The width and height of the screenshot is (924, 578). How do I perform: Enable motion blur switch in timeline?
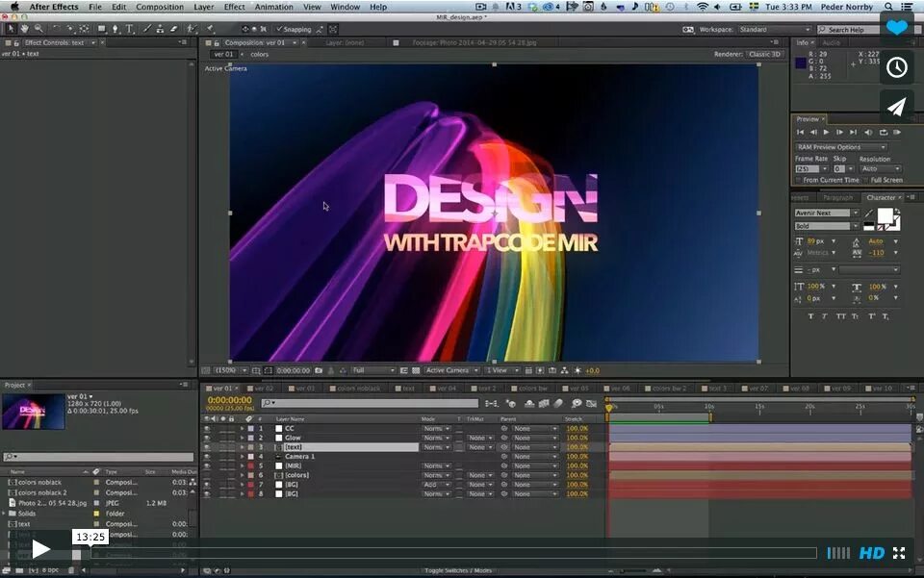[558, 403]
